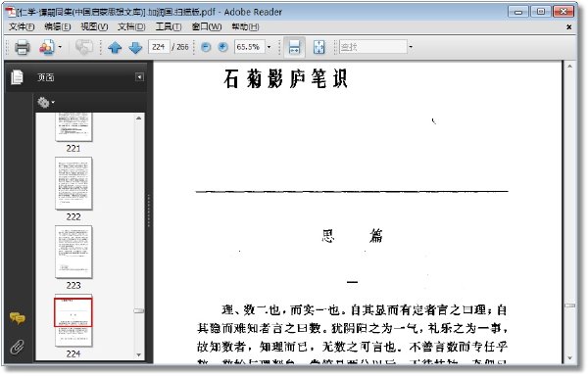This screenshot has width=588, height=376.
Task: Open the pages panel gear options menu
Action: coord(46,102)
